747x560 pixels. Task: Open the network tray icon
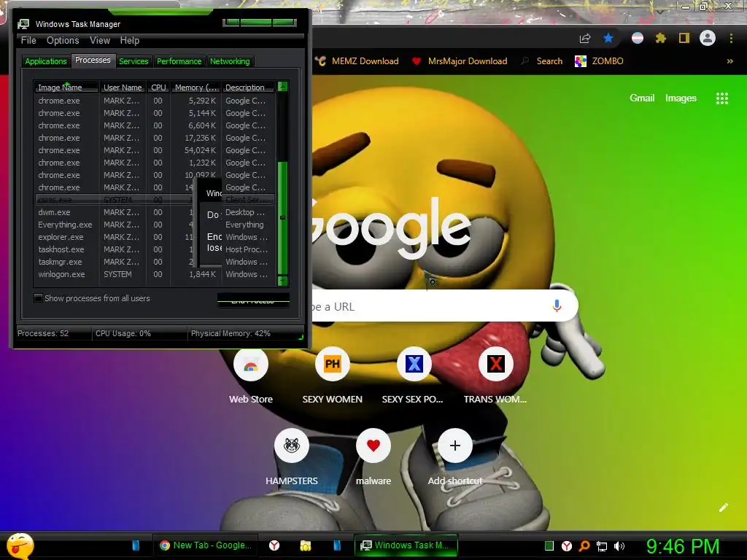click(x=602, y=546)
